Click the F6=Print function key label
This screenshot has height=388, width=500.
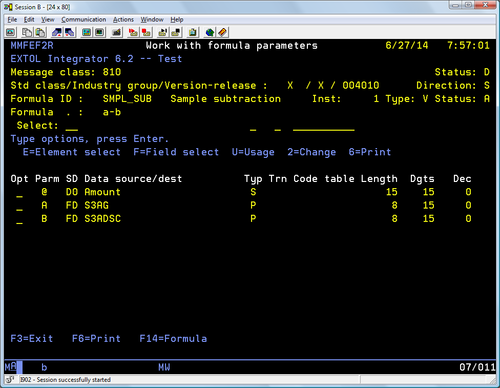[x=96, y=339]
